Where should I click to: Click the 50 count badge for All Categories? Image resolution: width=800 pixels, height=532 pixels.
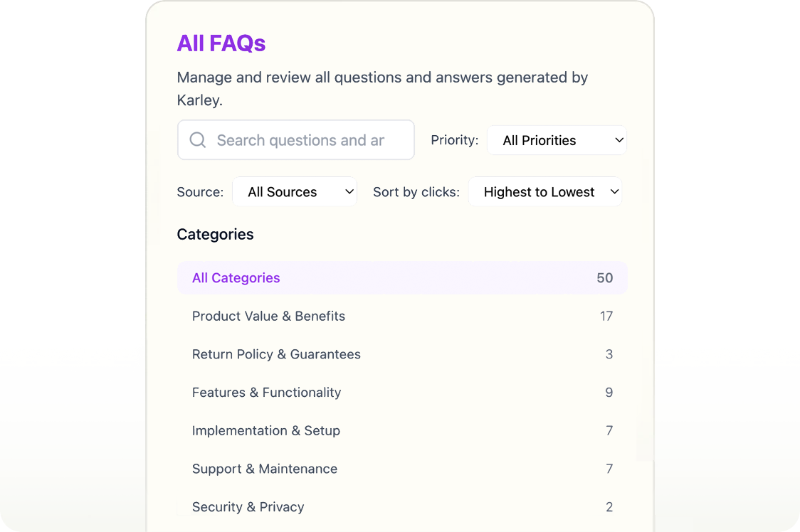[604, 278]
